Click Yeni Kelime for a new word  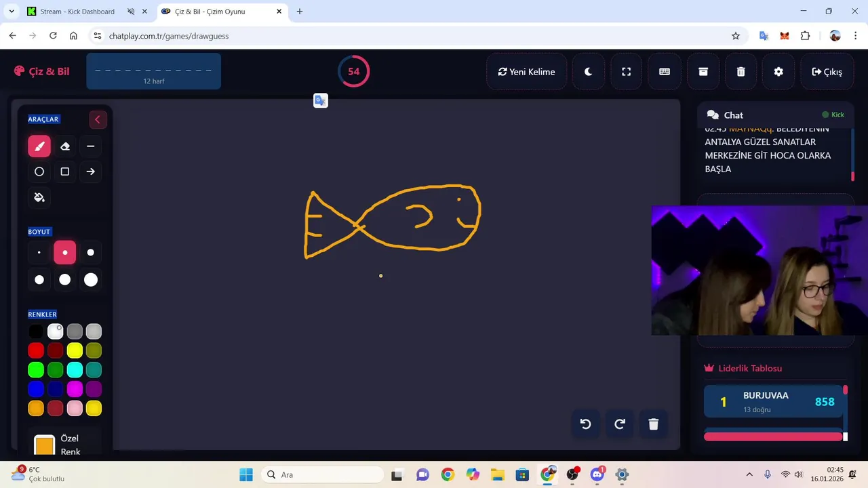(526, 72)
